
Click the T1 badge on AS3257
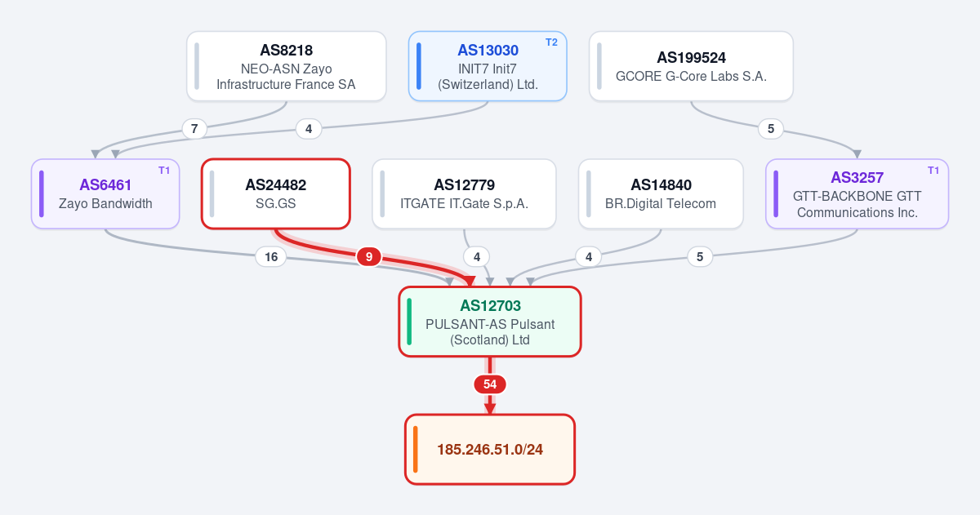933,170
